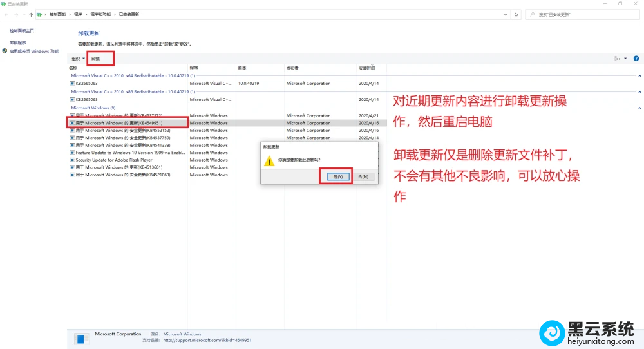Open 启用或关闭 Windows 功能 link
This screenshot has width=644, height=349.
tap(34, 52)
